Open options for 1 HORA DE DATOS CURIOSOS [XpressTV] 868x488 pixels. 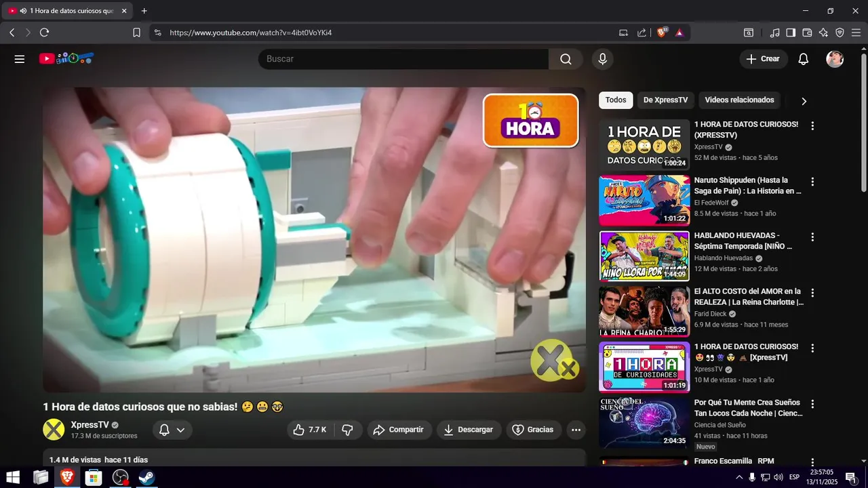pyautogui.click(x=812, y=348)
